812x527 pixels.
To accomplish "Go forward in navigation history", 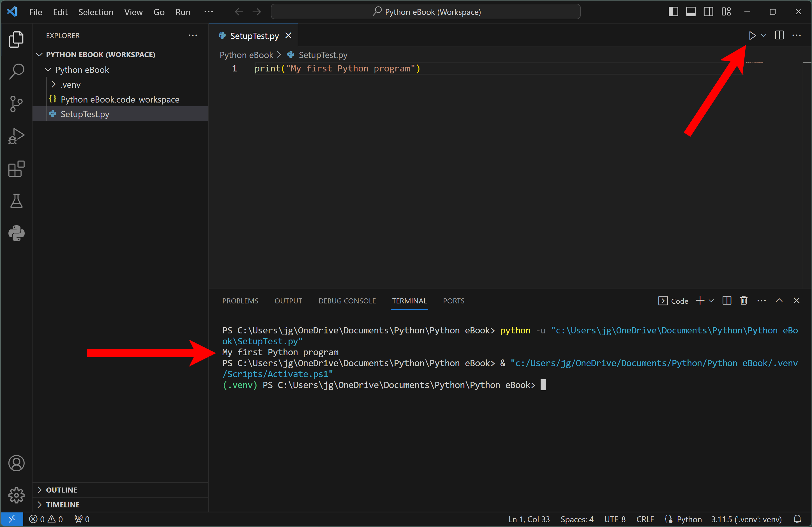I will click(257, 12).
